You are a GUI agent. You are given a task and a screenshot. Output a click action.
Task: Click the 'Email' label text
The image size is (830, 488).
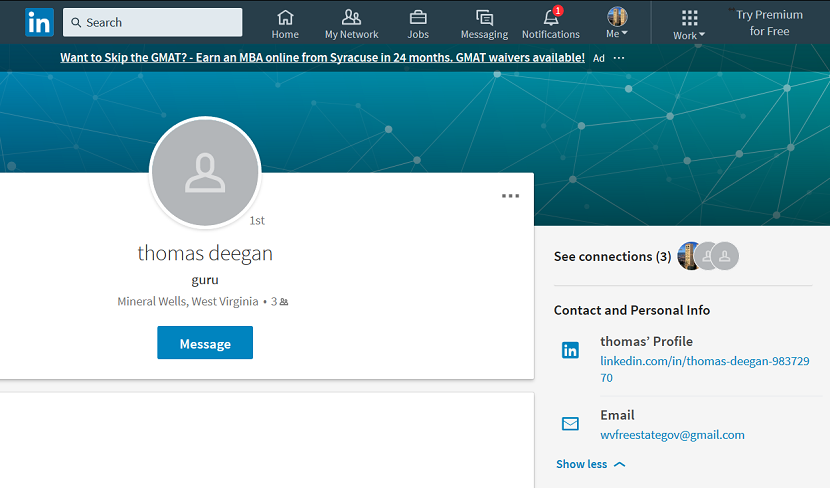pyautogui.click(x=617, y=415)
